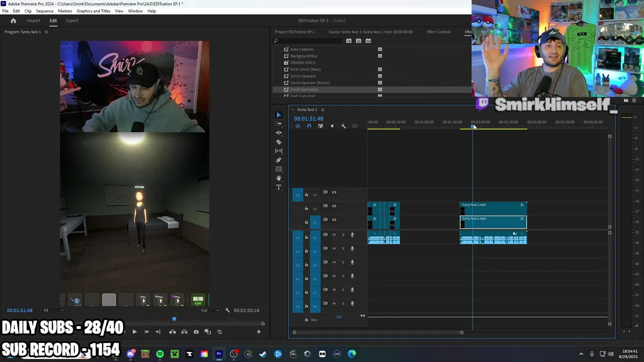Open the Sequence menu
The image size is (644, 362).
[x=45, y=11]
